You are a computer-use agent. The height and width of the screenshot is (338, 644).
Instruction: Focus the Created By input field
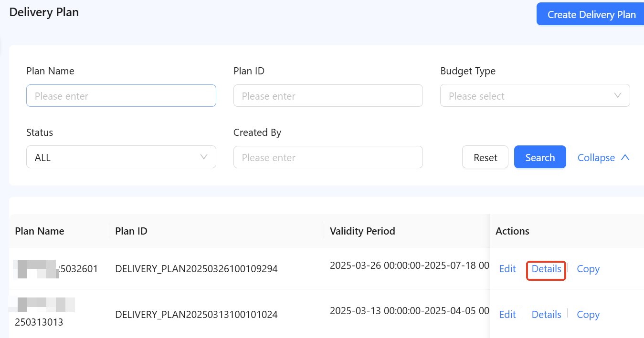pos(328,157)
